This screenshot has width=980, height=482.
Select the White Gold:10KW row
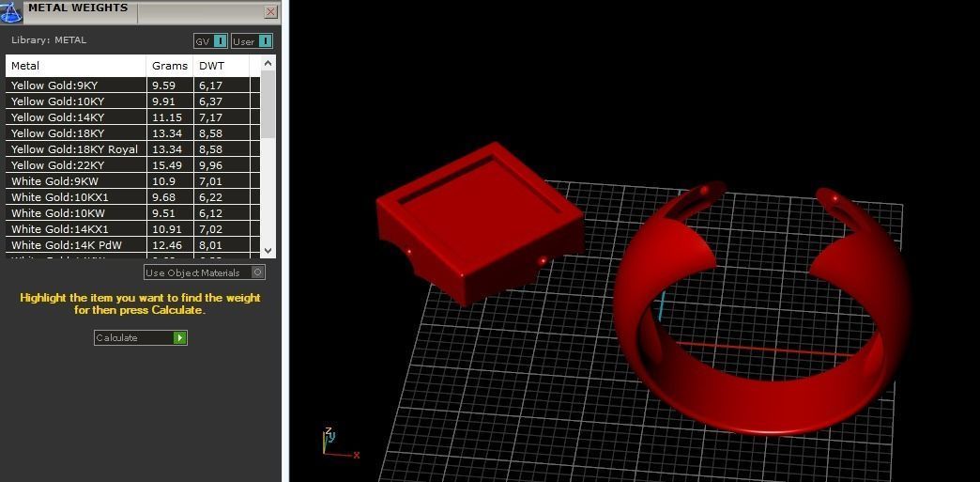pyautogui.click(x=132, y=213)
